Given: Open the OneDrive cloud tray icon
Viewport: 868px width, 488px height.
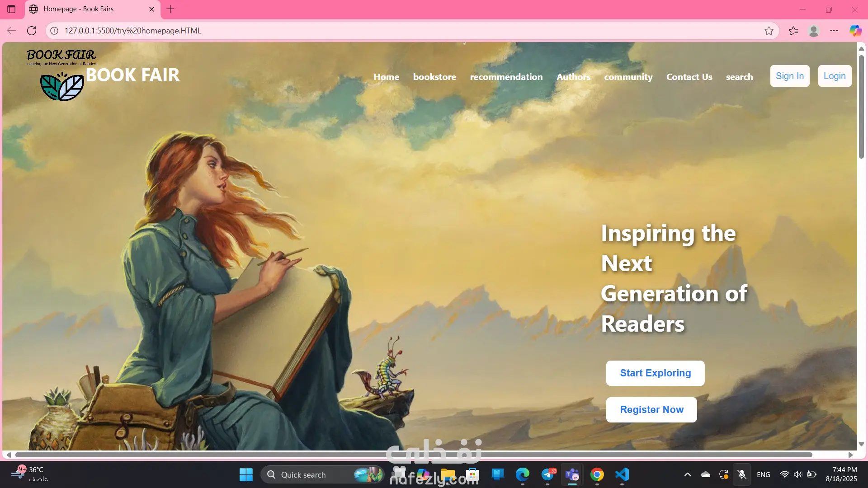Looking at the screenshot, I should point(705,474).
